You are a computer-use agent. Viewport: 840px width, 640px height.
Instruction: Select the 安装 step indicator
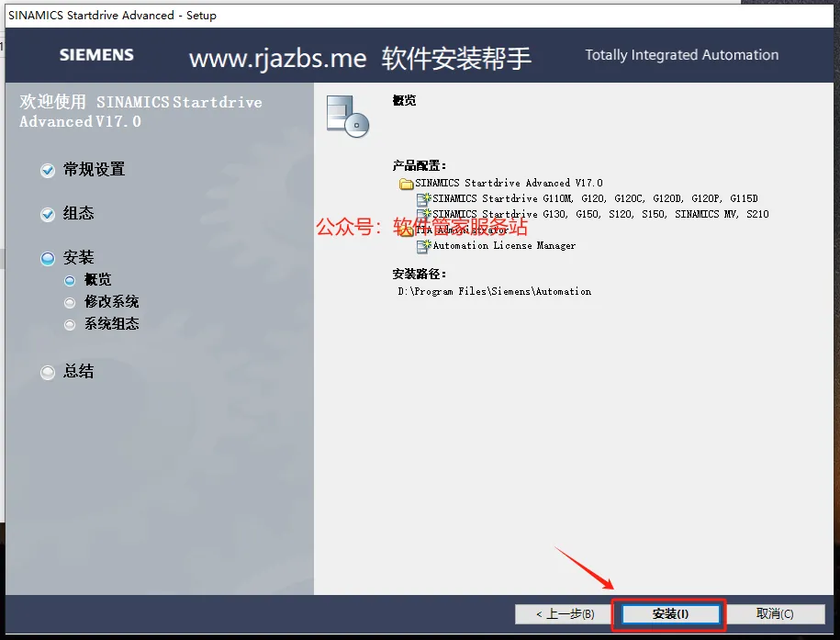point(48,258)
